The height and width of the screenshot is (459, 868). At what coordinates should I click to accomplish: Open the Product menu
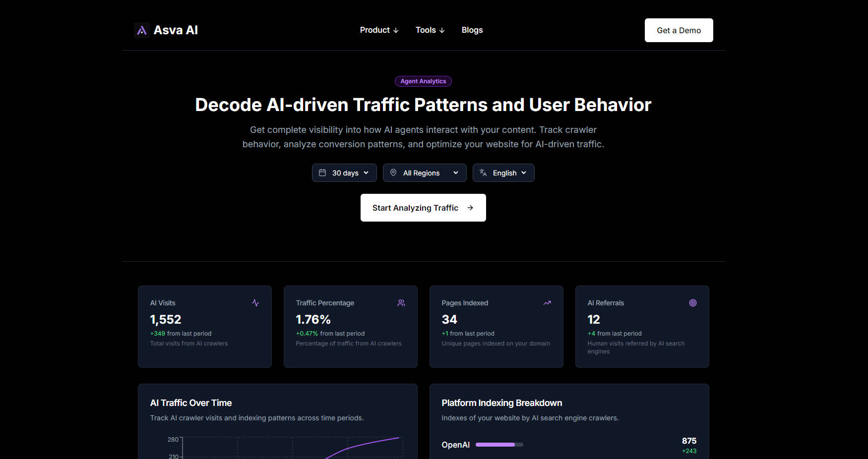click(379, 30)
